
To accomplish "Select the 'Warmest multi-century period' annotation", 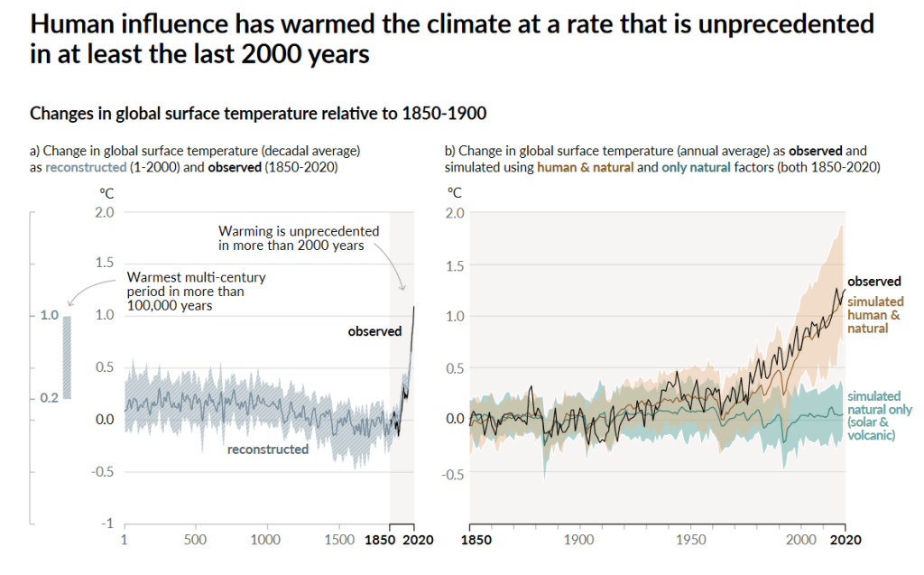I will tap(196, 292).
